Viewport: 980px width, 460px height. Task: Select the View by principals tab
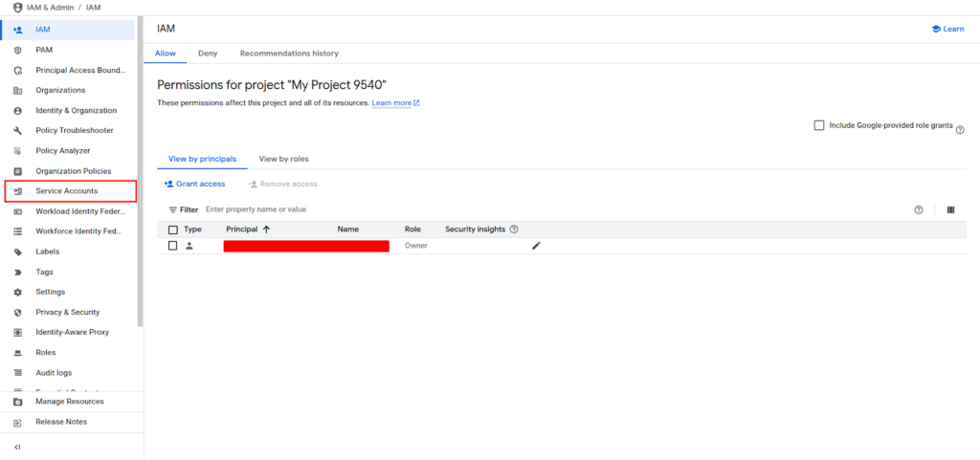tap(203, 159)
